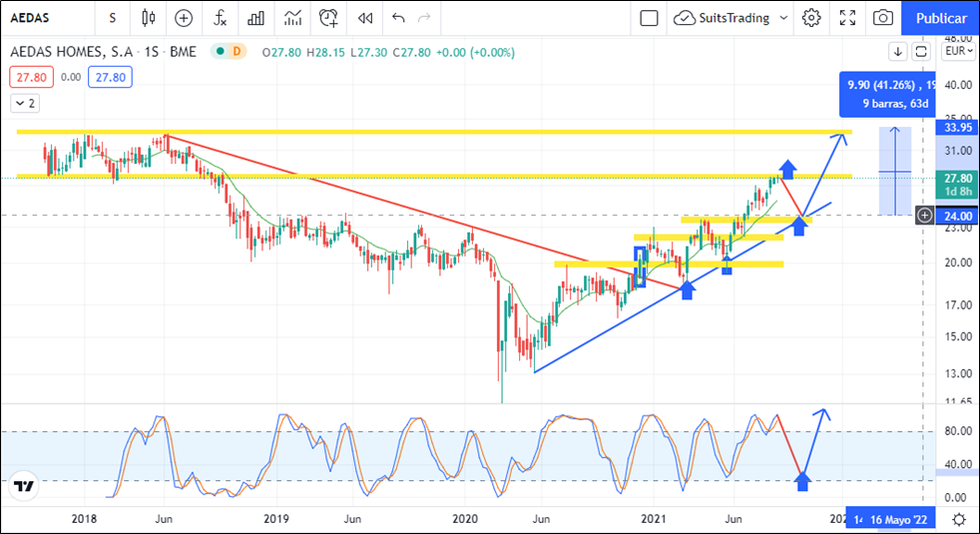Image resolution: width=980 pixels, height=534 pixels.
Task: Open the candlestick chart type selector
Action: [x=149, y=18]
